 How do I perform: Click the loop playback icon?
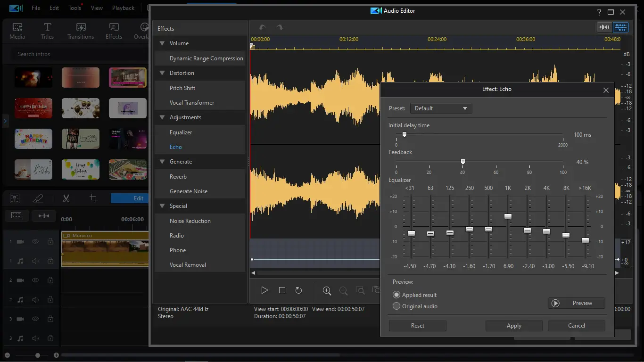[x=298, y=290]
